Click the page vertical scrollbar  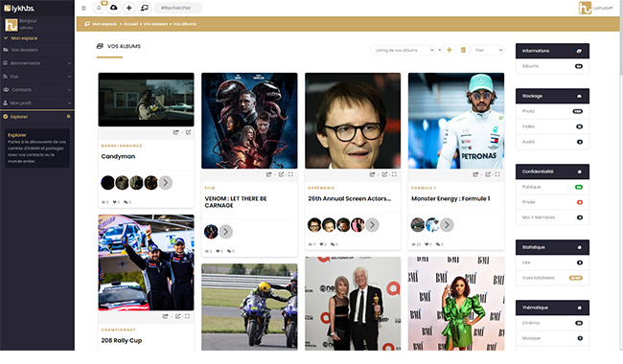[x=621, y=37]
